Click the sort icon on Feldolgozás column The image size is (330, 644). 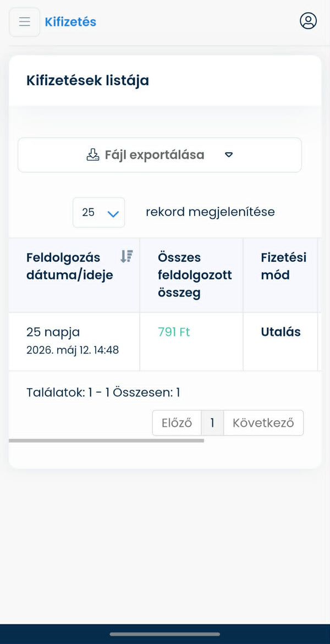coord(127,257)
